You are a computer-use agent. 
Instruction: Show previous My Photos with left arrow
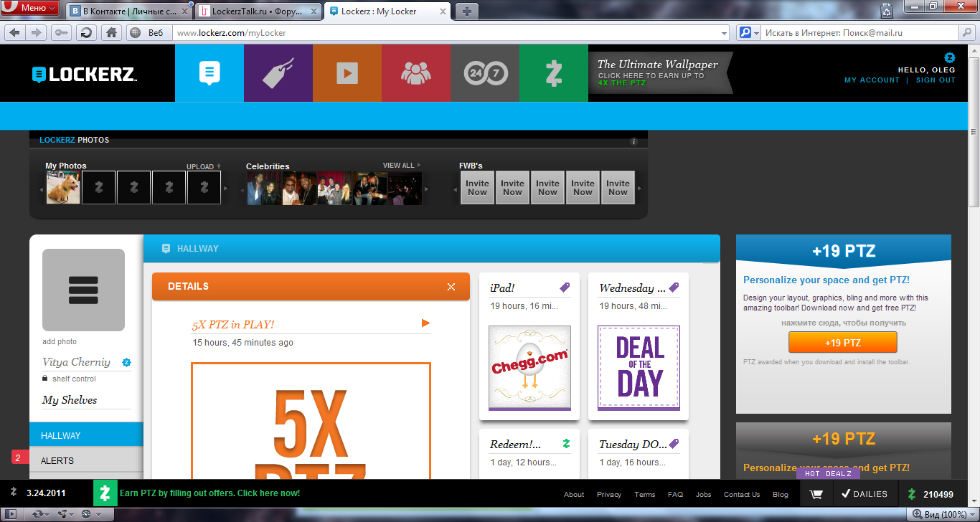41,189
